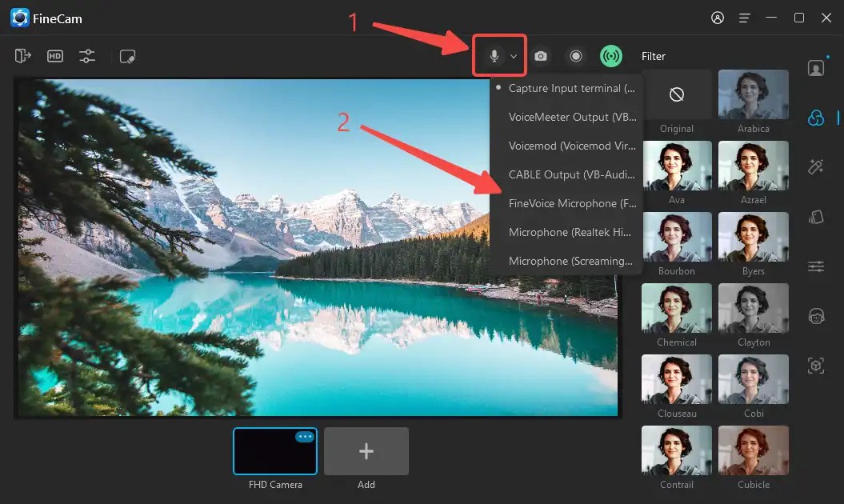Image resolution: width=844 pixels, height=504 pixels.
Task: Take a snapshot with camera icon
Action: tap(541, 56)
